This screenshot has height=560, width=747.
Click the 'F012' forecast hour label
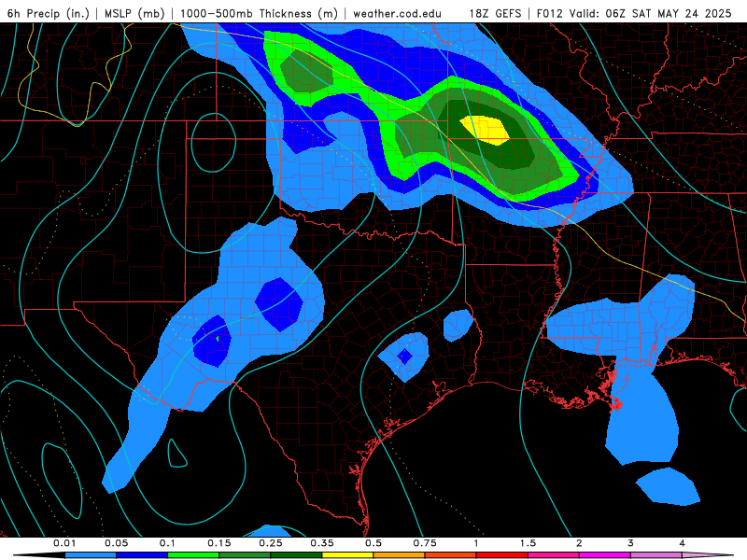tap(550, 13)
